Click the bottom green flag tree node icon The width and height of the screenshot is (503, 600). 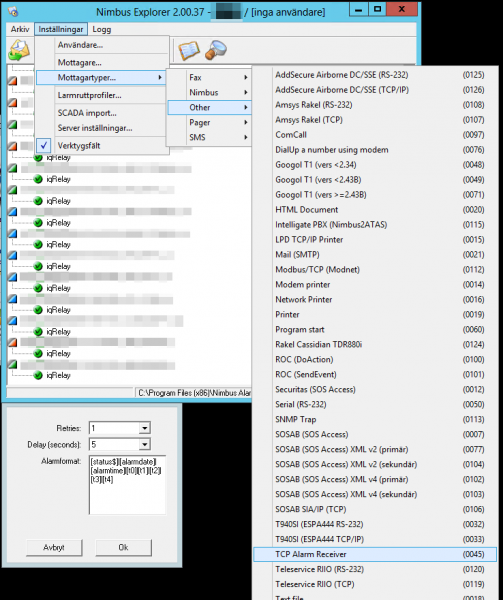tap(13, 364)
